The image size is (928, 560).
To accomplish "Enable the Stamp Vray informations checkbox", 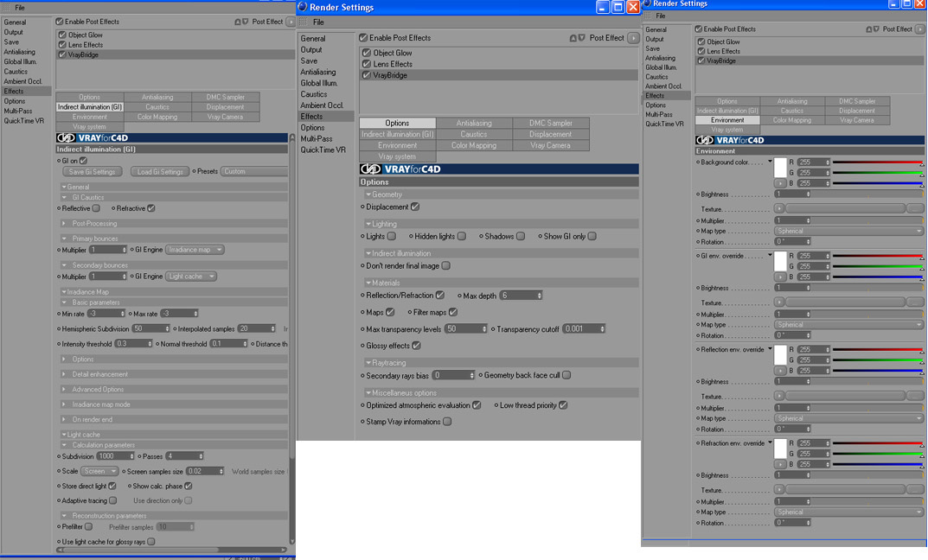I will [x=447, y=422].
